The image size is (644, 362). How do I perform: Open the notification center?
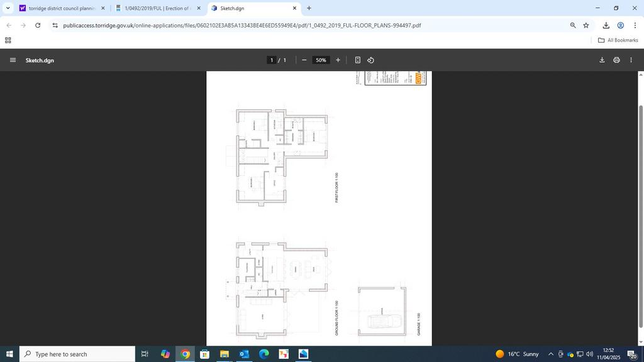[x=632, y=354]
